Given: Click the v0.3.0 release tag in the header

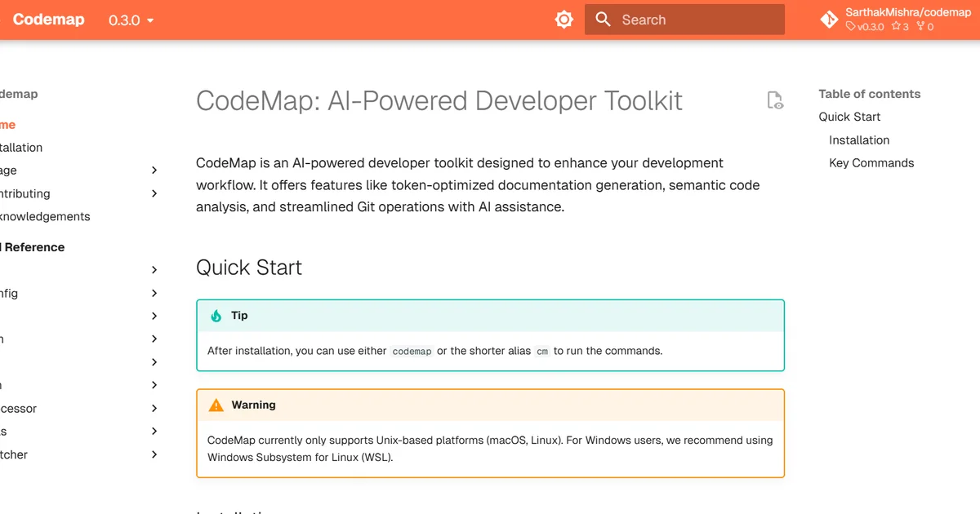Looking at the screenshot, I should 865,27.
